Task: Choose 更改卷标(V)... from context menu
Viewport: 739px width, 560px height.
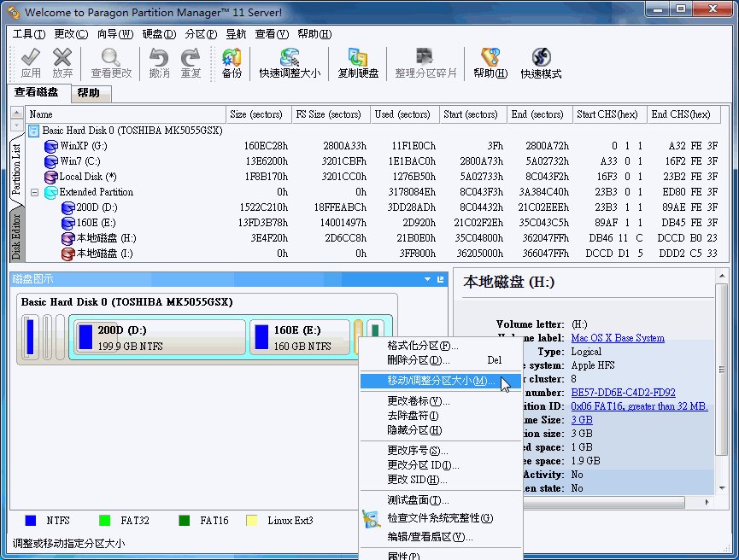Action: point(441,401)
